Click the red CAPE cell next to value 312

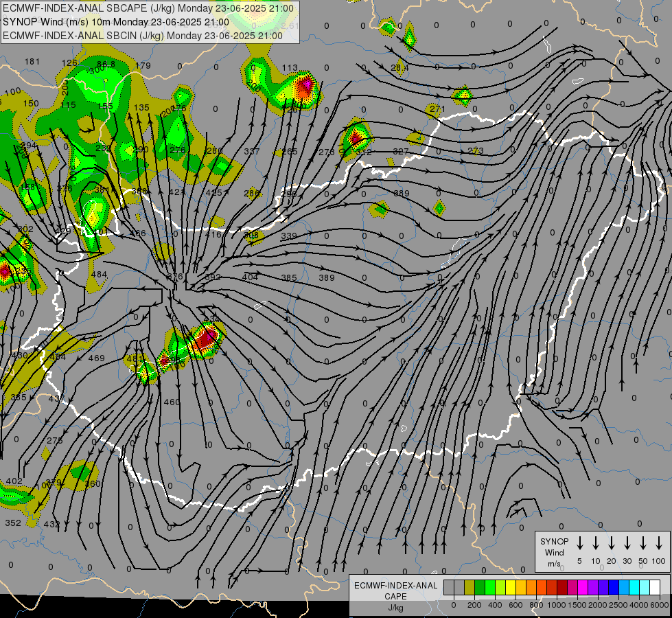point(356,137)
